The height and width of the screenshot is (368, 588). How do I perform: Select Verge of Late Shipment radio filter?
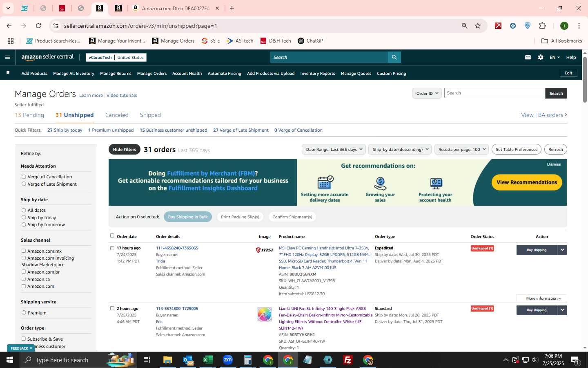24,184
